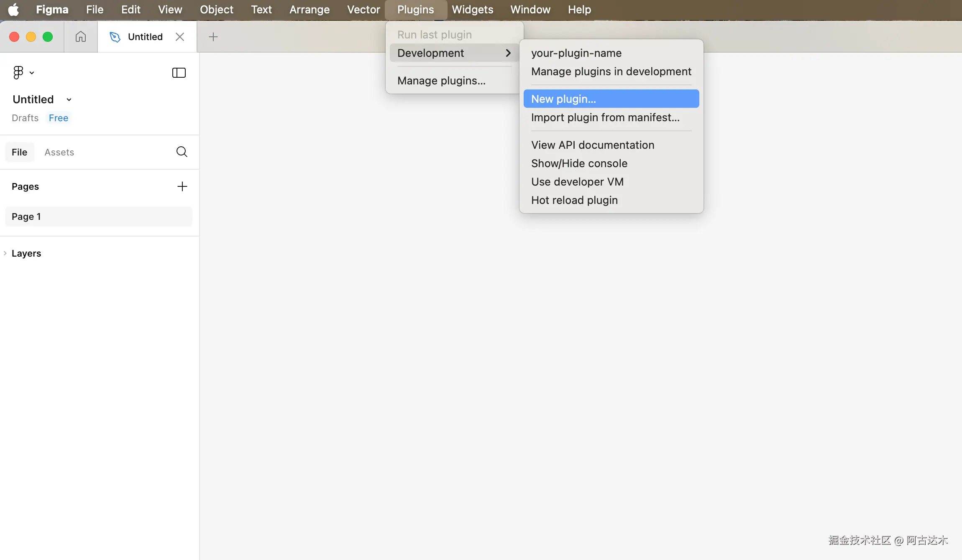Viewport: 962px width, 560px height.
Task: Open the Widgets menu
Action: coord(472,10)
